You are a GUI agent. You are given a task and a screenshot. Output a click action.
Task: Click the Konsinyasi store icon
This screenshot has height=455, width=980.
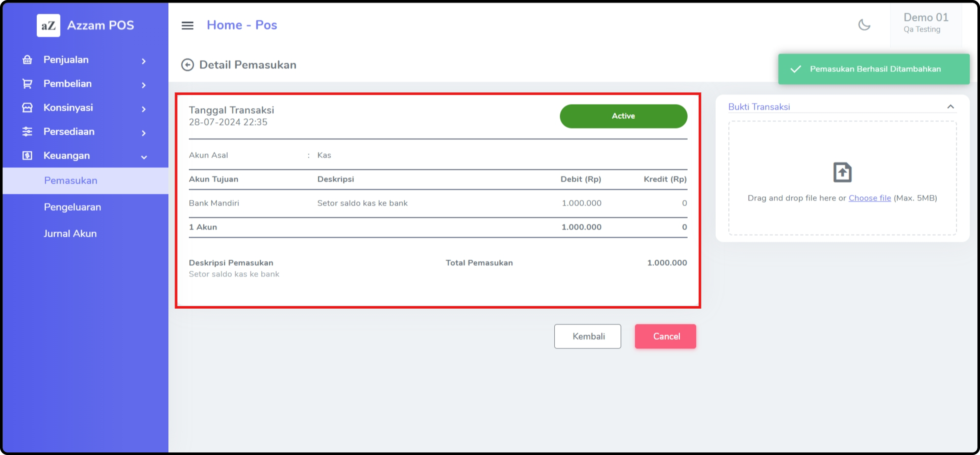coord(27,108)
